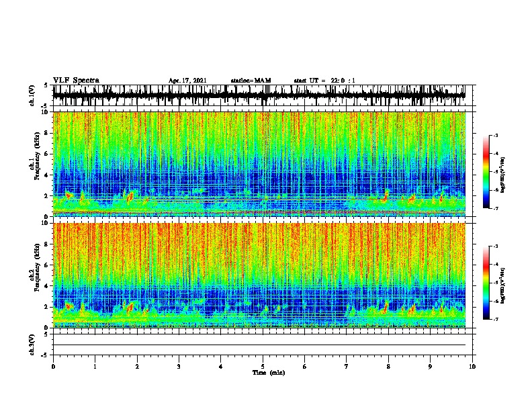Click the "4" minute tick on time axis
This screenshot has height=411, width=532.
[221, 366]
